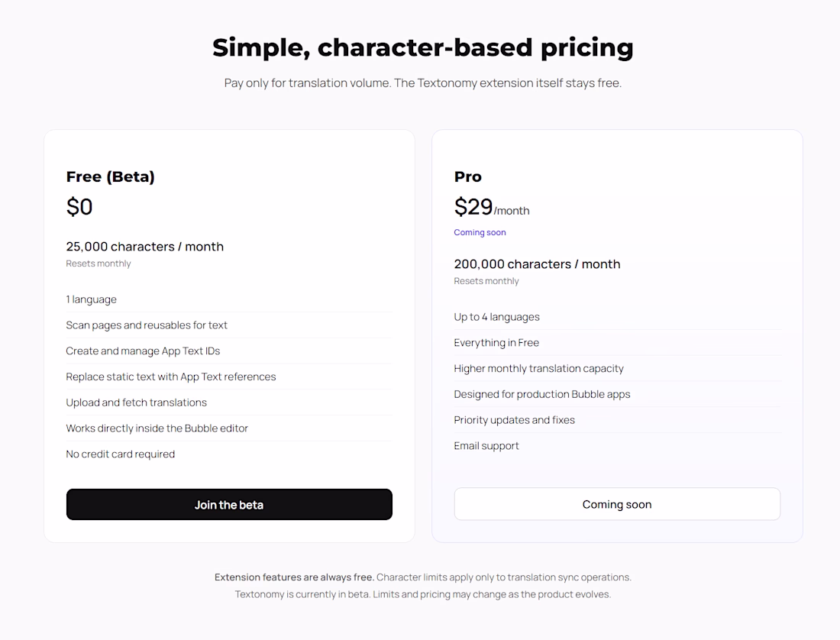Viewport: 840px width, 640px height.
Task: Click Up to 4 languages feature
Action: 496,317
